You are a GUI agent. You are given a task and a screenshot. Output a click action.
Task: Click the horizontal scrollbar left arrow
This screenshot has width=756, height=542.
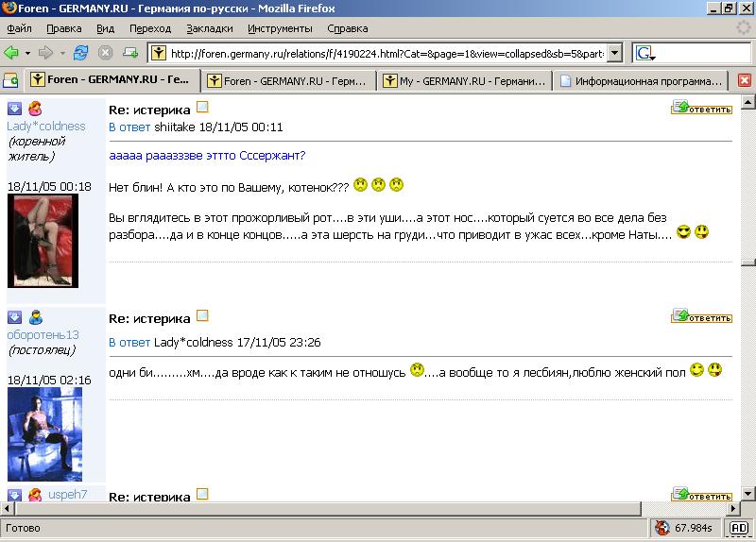(8, 508)
